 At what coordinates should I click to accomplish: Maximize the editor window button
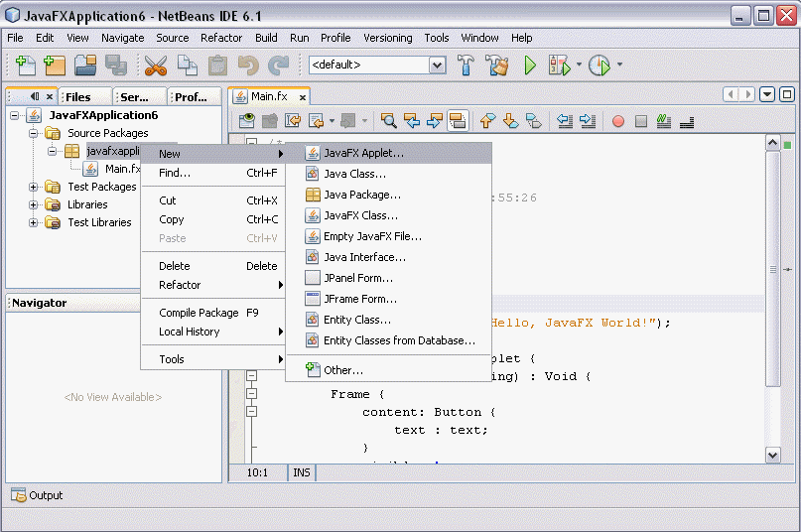click(x=787, y=94)
